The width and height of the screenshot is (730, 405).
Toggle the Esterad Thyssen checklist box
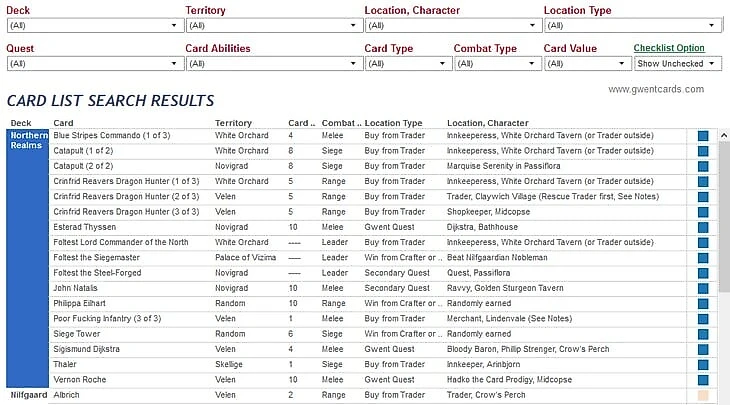pyautogui.click(x=703, y=227)
